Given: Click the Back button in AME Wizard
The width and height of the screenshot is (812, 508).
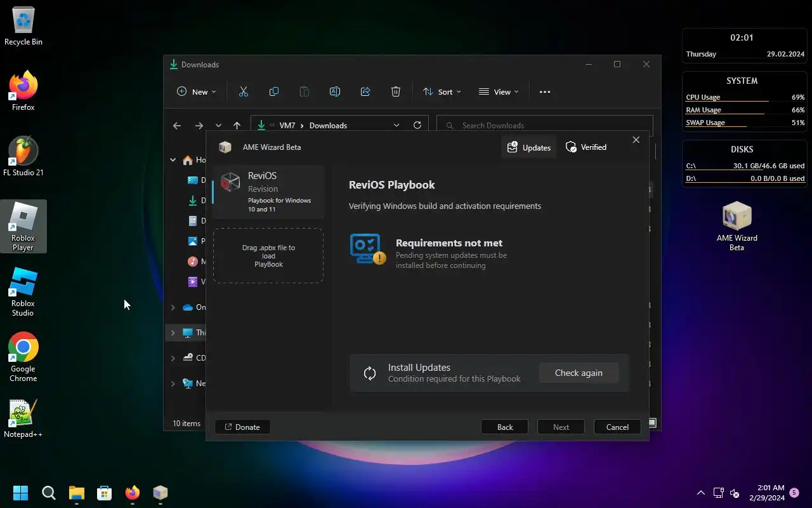Looking at the screenshot, I should 505,427.
